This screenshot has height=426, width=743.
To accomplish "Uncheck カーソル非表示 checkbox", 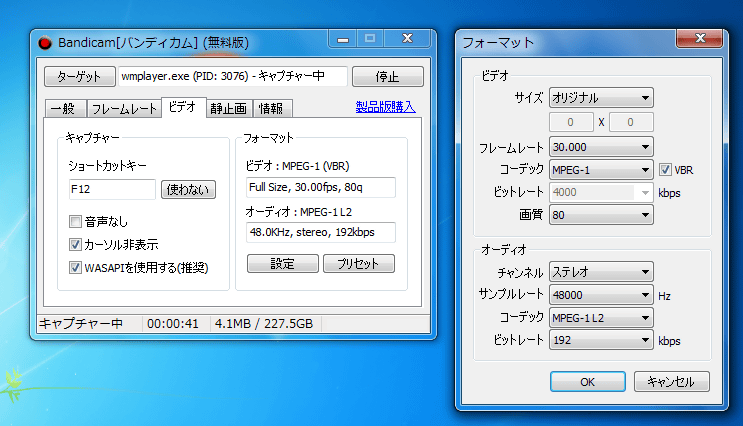I will tap(75, 245).
